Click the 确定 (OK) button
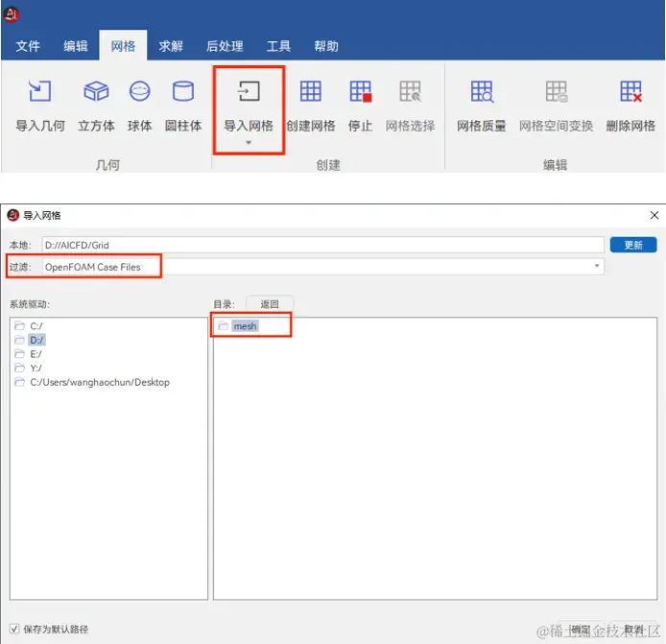666x644 pixels. pos(581,630)
